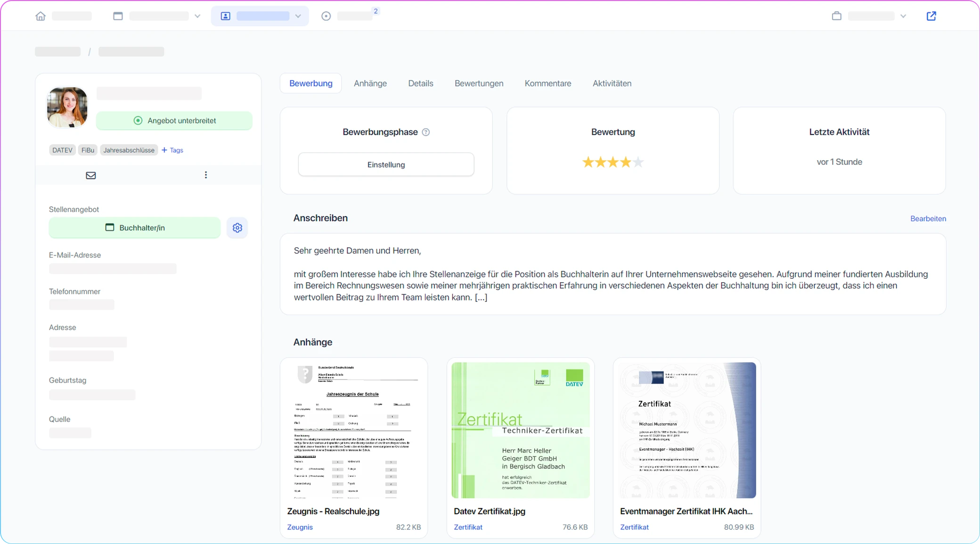Click the Bearbeiten link
Screen dimensions: 980x544
[x=928, y=219]
